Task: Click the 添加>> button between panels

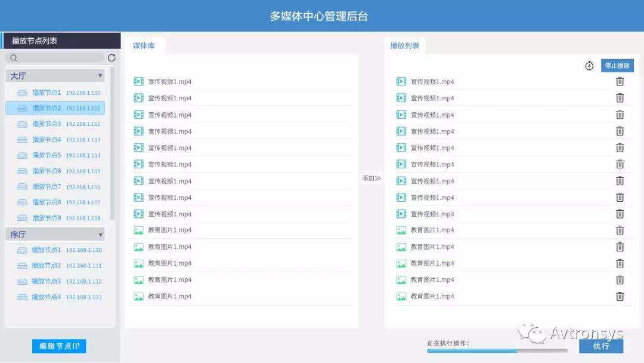Action: (x=371, y=178)
